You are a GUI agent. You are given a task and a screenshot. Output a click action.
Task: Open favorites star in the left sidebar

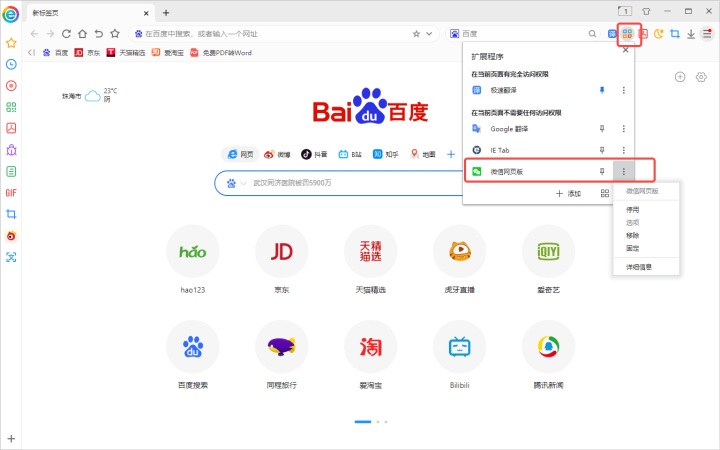pyautogui.click(x=11, y=43)
